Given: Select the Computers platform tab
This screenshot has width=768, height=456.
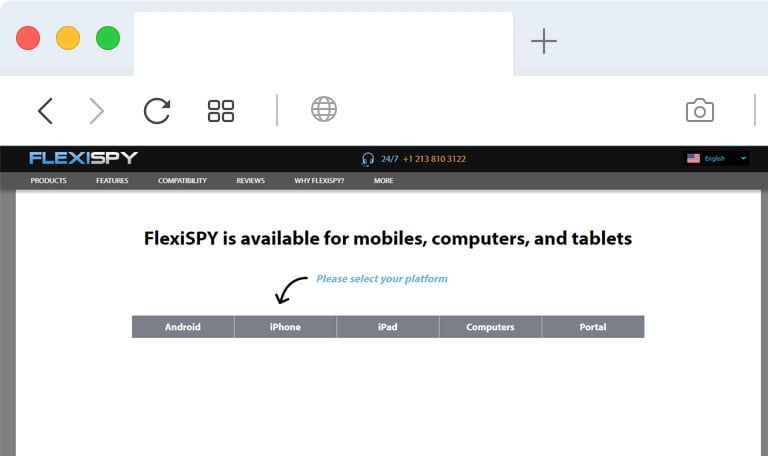Looking at the screenshot, I should (490, 327).
